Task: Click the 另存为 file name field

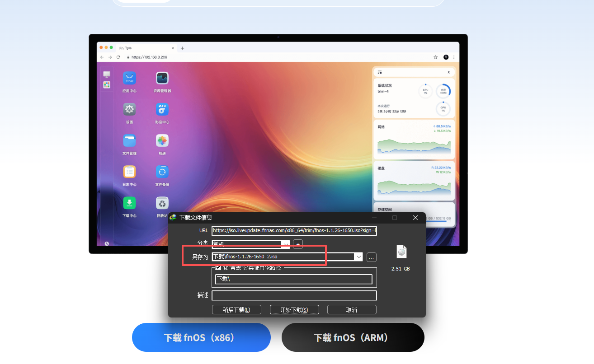Action: [283, 257]
